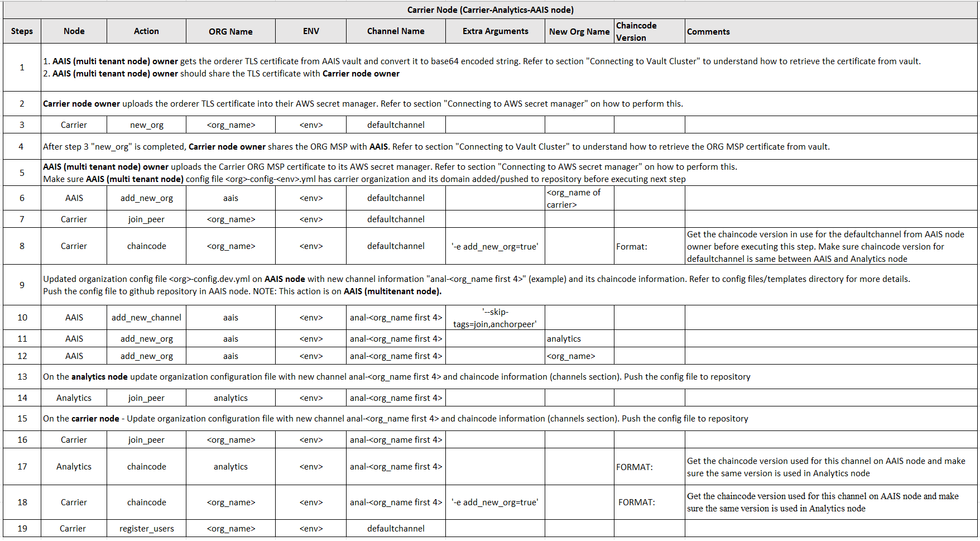
Task: Click the step 14 Analytics node cell
Action: [74, 398]
